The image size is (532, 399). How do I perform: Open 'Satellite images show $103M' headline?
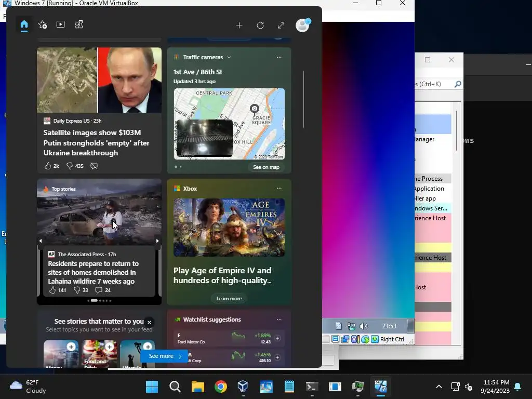[96, 143]
